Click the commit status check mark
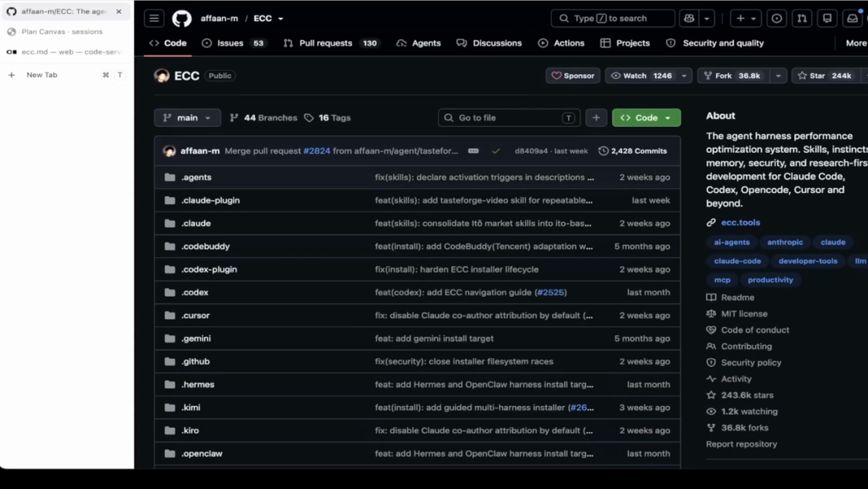868x489 pixels. tap(496, 150)
